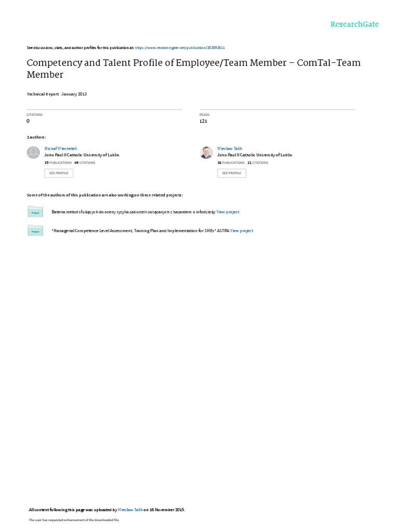Open Wiesław Talik's author name link near his photo
The image size is (399, 532).
pos(230,149)
